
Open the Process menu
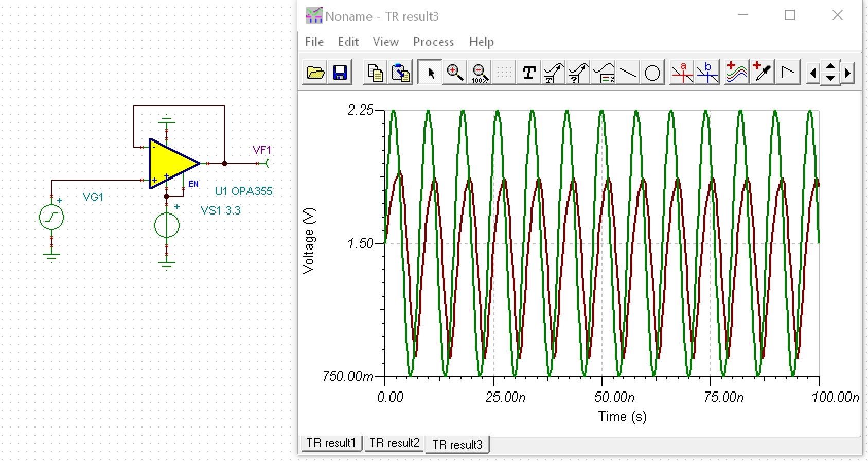(434, 42)
